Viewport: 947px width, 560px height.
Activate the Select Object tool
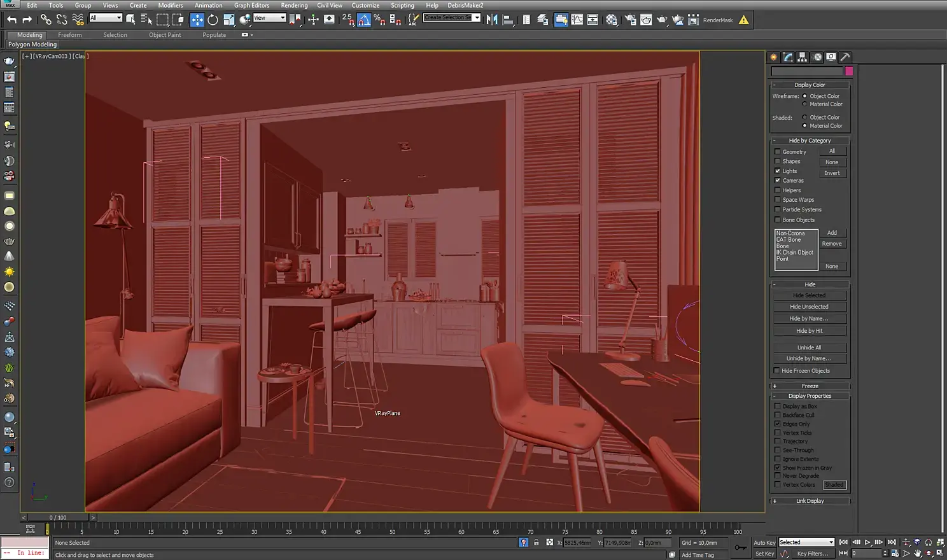click(x=131, y=20)
